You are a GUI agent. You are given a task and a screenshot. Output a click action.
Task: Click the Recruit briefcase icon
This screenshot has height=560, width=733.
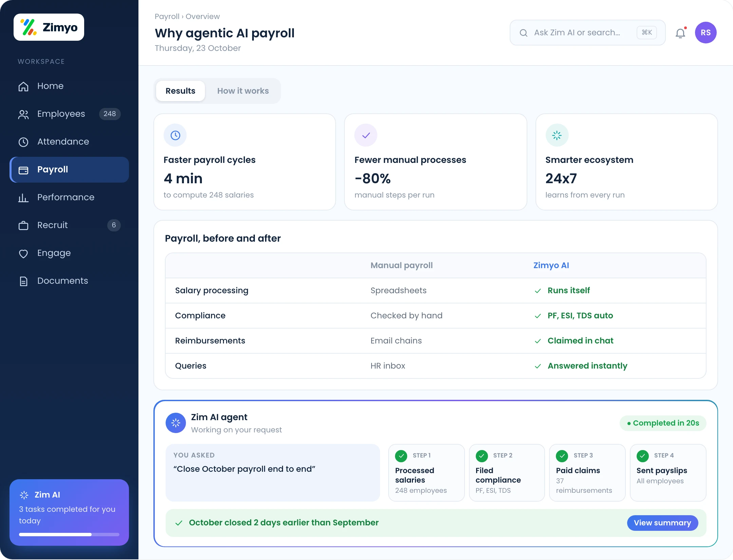pyautogui.click(x=23, y=225)
